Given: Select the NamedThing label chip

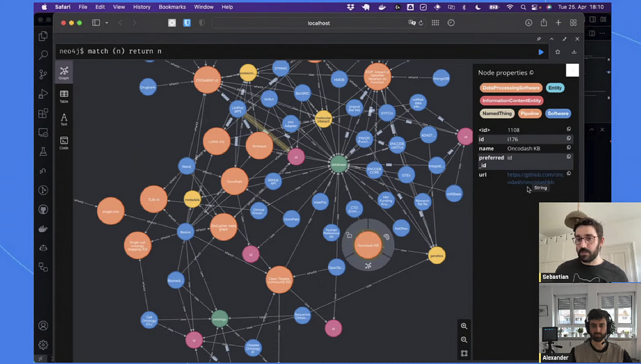Looking at the screenshot, I should click(496, 114).
